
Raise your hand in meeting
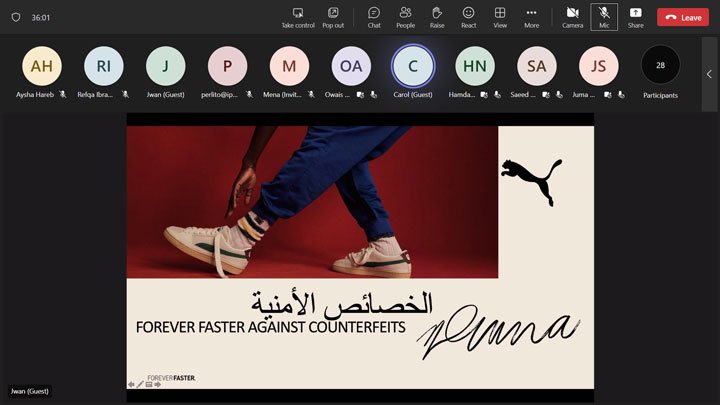(x=437, y=17)
